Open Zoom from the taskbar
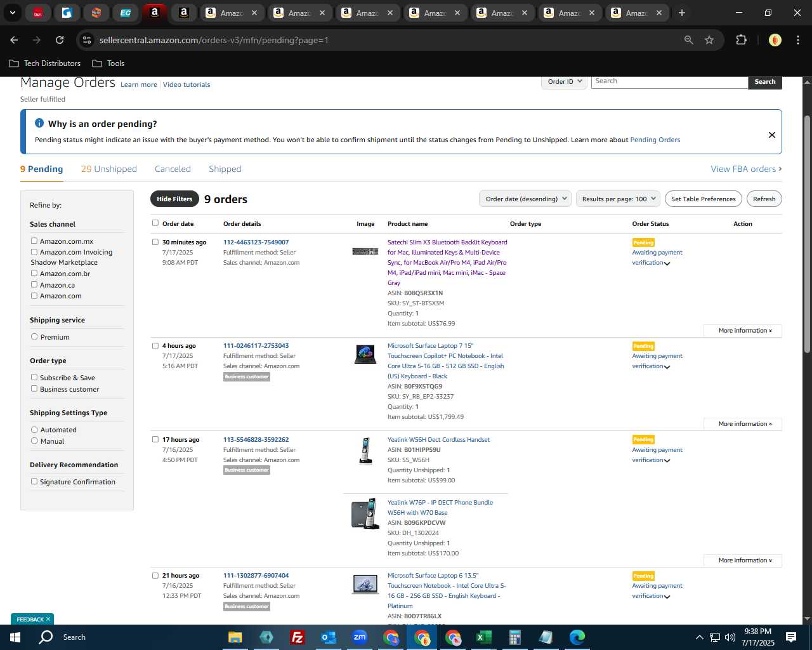 coord(360,637)
